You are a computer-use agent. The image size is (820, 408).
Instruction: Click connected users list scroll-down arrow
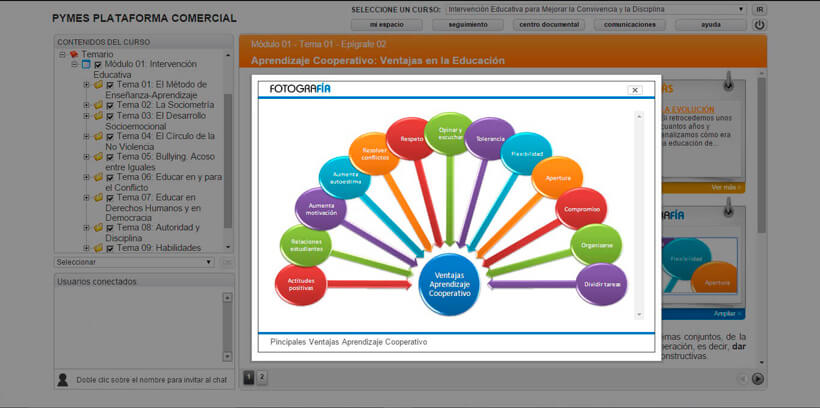coord(227,356)
